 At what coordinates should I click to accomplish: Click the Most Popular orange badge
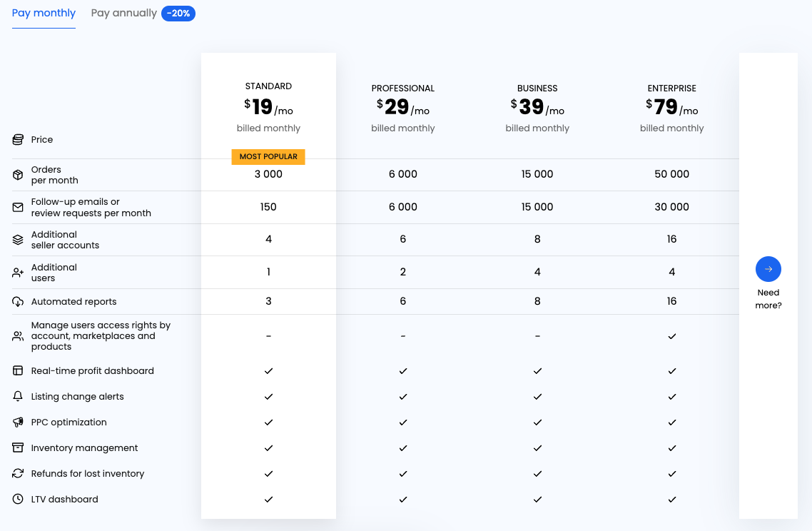pos(268,157)
